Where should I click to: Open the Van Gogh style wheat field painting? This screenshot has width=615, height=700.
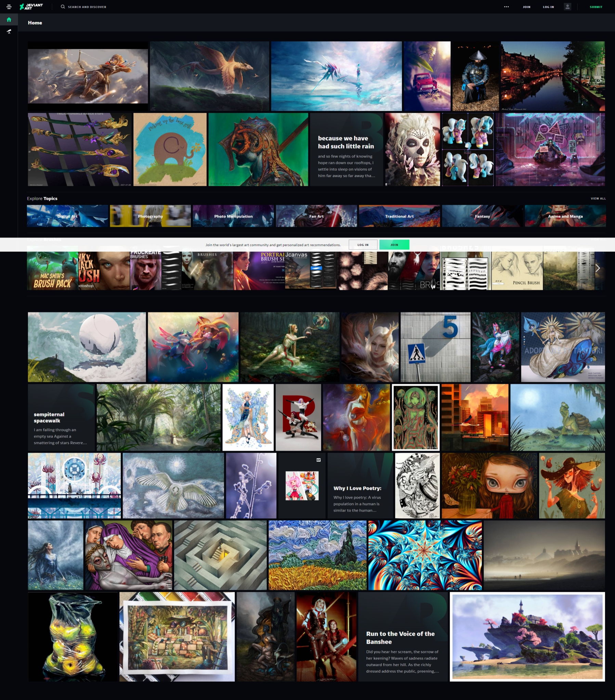tap(317, 555)
